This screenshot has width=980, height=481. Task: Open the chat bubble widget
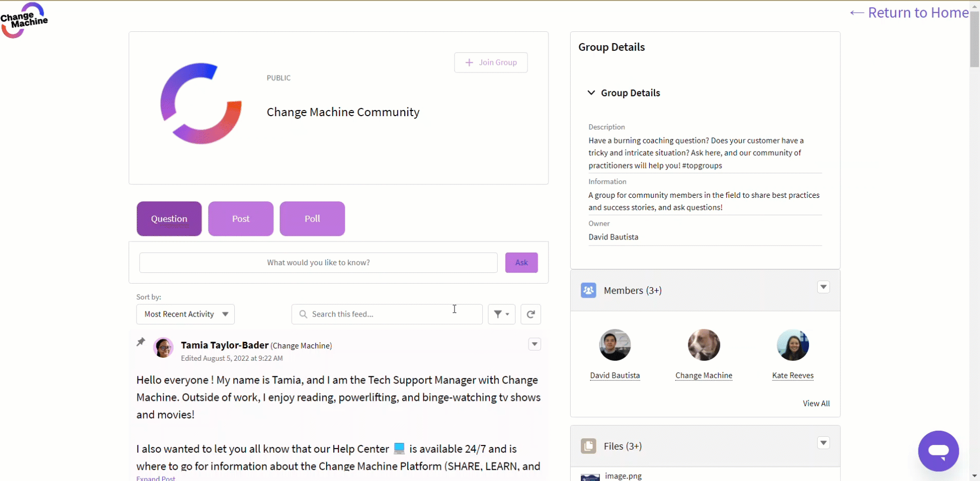(938, 451)
